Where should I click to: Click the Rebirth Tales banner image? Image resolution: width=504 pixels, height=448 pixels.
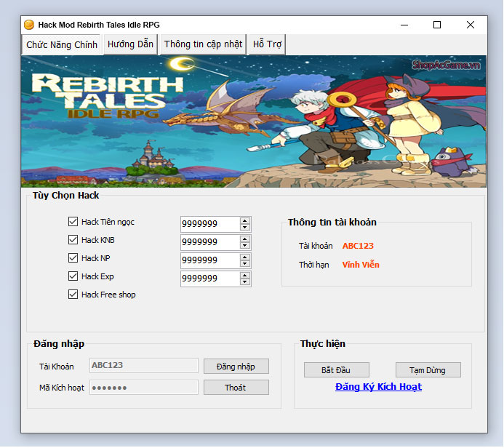click(x=254, y=121)
